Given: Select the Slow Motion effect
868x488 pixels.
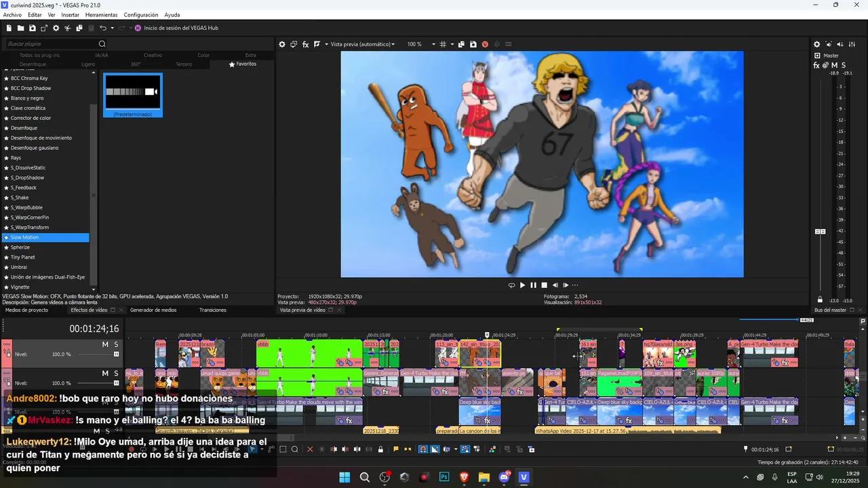Looking at the screenshot, I should click(46, 237).
